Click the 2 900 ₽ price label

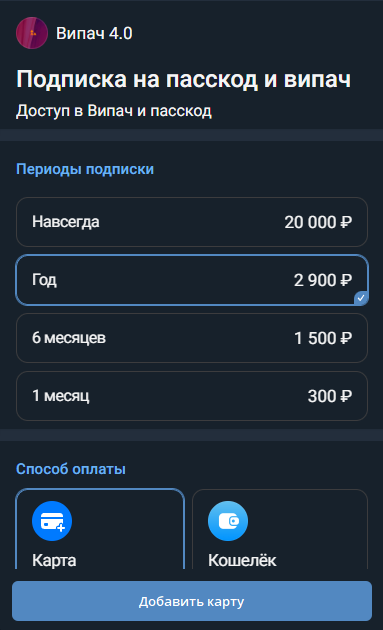(x=323, y=280)
